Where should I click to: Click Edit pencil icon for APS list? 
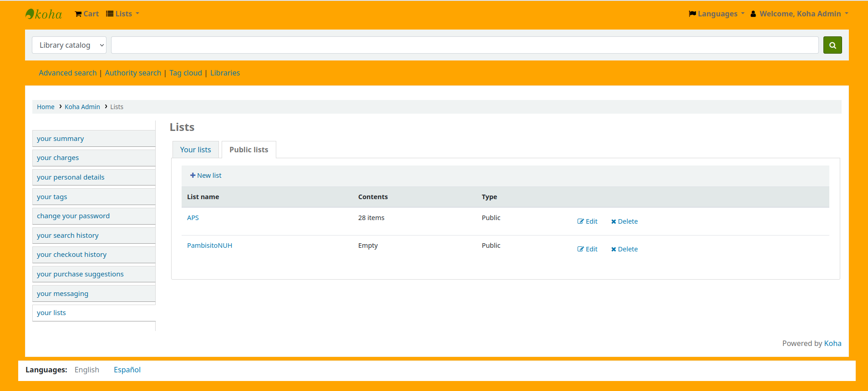(x=580, y=221)
